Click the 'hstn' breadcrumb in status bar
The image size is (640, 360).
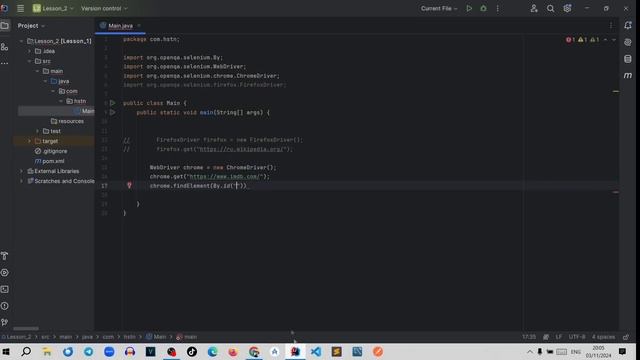129,337
